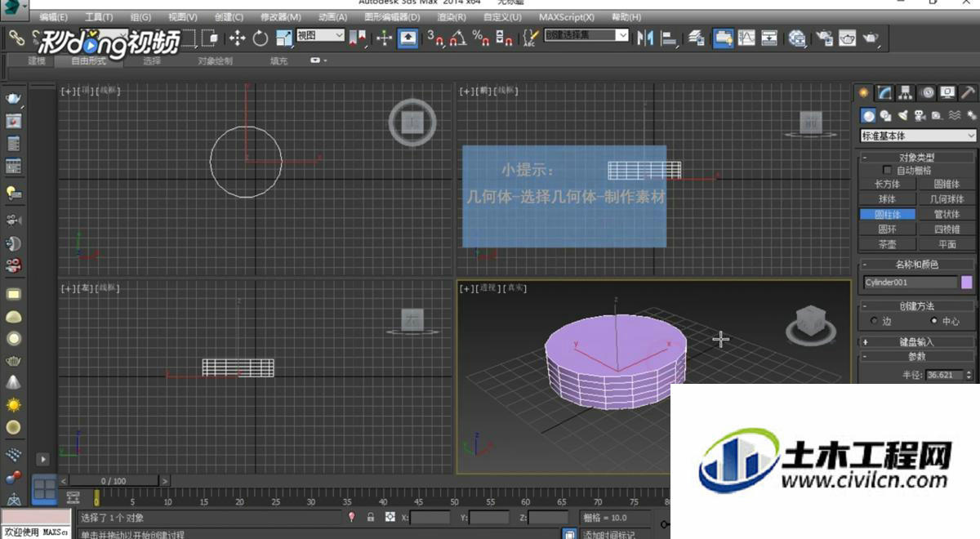
Task: Open the purple object color swatch
Action: pos(967,283)
